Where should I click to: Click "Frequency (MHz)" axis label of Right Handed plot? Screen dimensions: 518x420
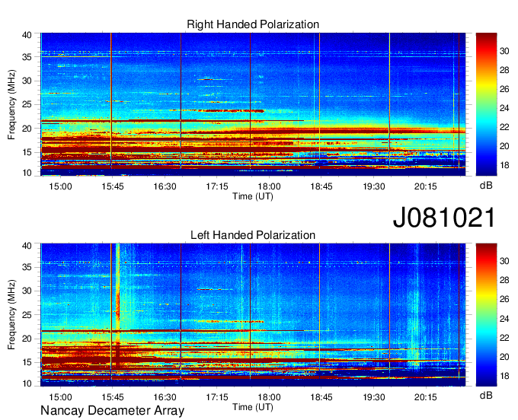(11, 104)
